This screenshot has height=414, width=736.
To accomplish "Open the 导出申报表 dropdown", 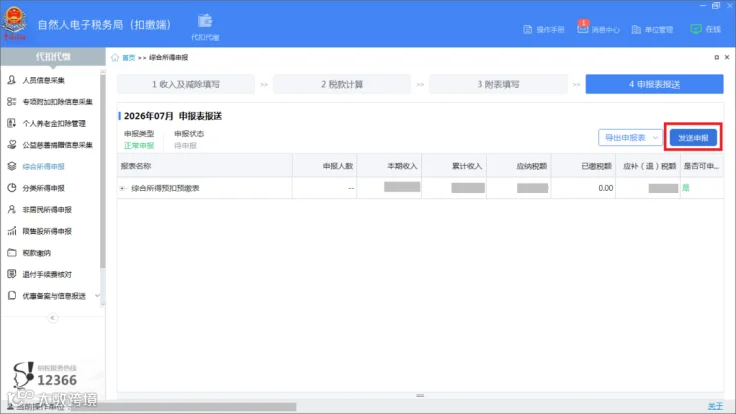I will pos(630,138).
